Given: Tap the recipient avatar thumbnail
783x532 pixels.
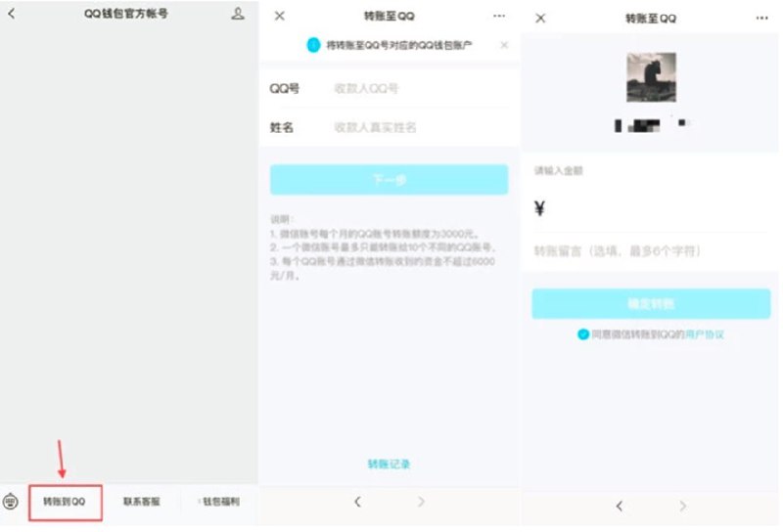Looking at the screenshot, I should coord(651,77).
